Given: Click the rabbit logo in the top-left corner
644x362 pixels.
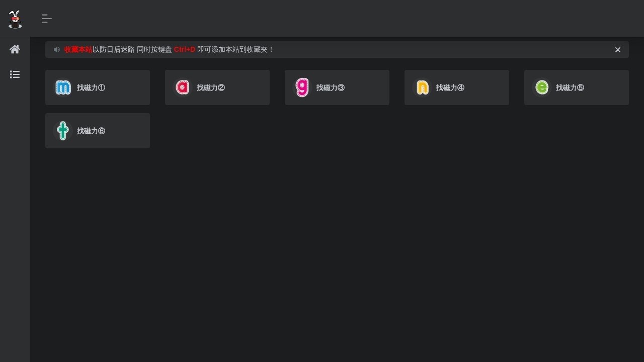Looking at the screenshot, I should pyautogui.click(x=15, y=19).
